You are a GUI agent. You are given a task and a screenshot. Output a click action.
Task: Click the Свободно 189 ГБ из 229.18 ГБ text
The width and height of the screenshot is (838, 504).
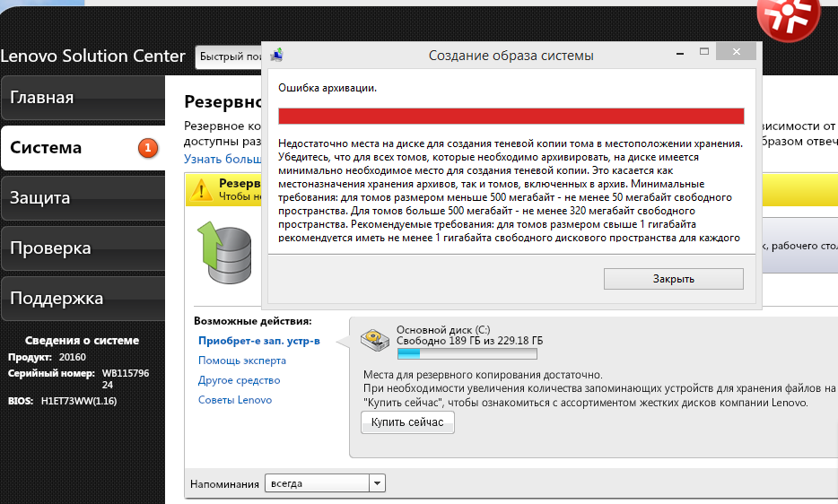469,341
